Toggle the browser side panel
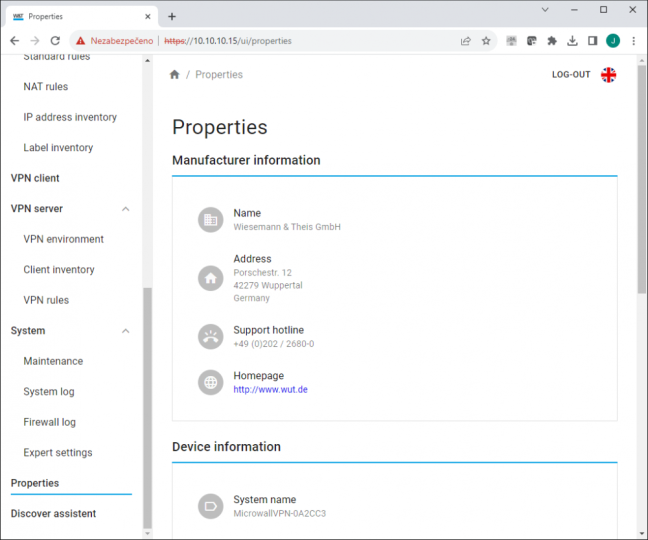 [592, 40]
